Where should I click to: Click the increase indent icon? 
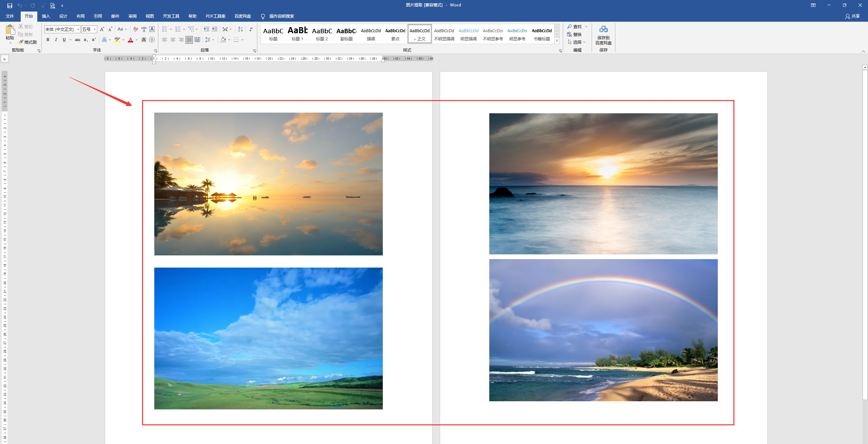[x=215, y=29]
